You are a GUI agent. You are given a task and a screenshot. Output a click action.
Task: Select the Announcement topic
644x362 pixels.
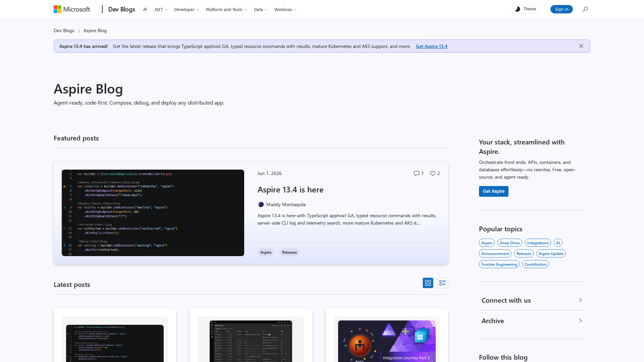pos(495,253)
